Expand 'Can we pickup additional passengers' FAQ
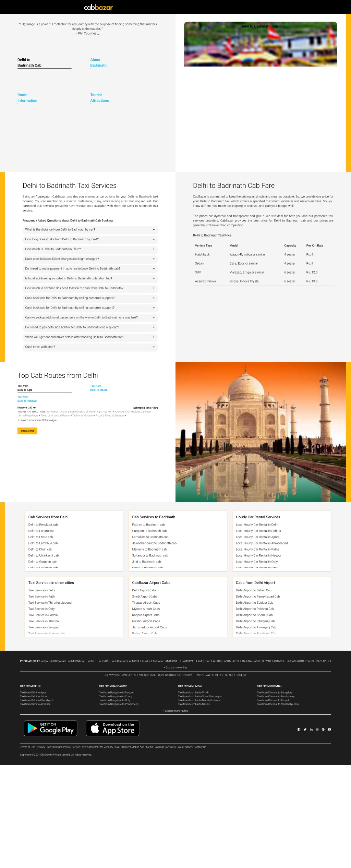This screenshot has height=868, width=351. pos(90,317)
